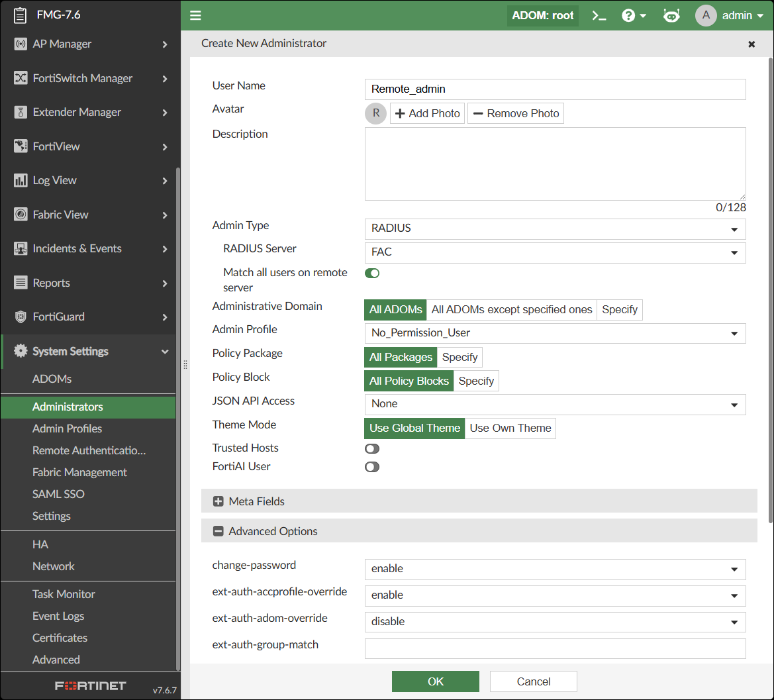Open Task Monitor

pyautogui.click(x=64, y=594)
